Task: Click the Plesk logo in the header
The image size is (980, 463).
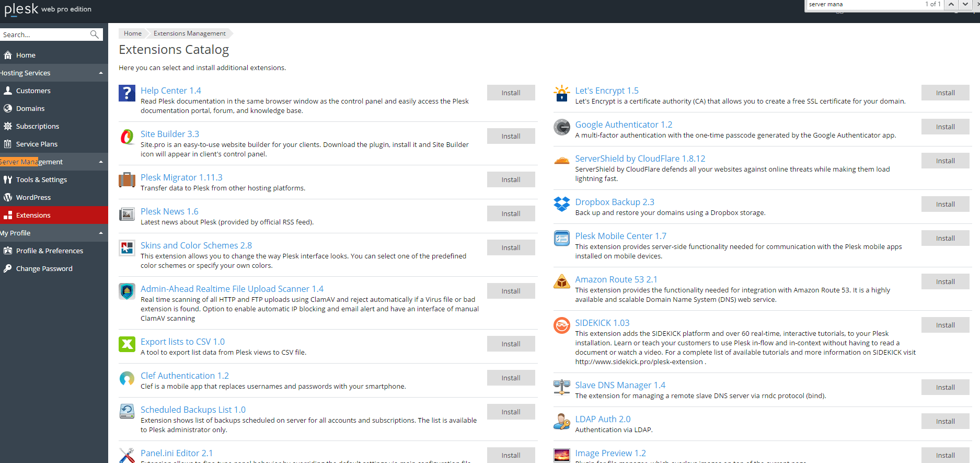Action: pos(21,9)
